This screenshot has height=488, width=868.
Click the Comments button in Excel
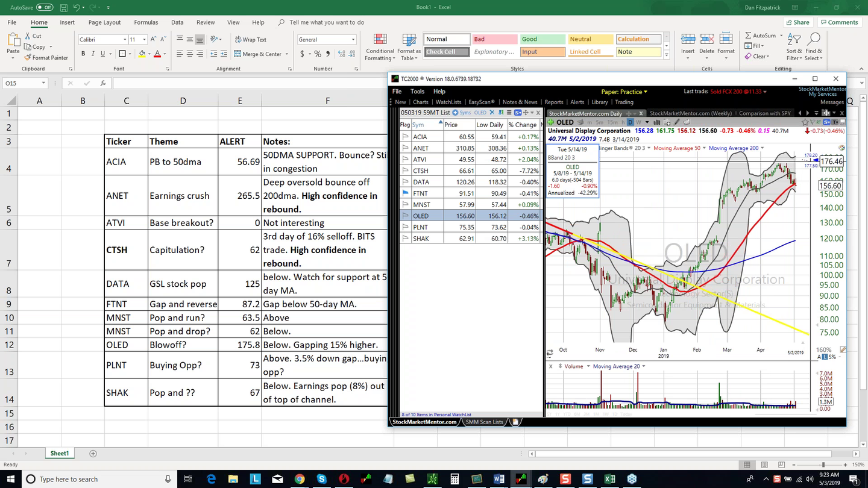click(838, 22)
